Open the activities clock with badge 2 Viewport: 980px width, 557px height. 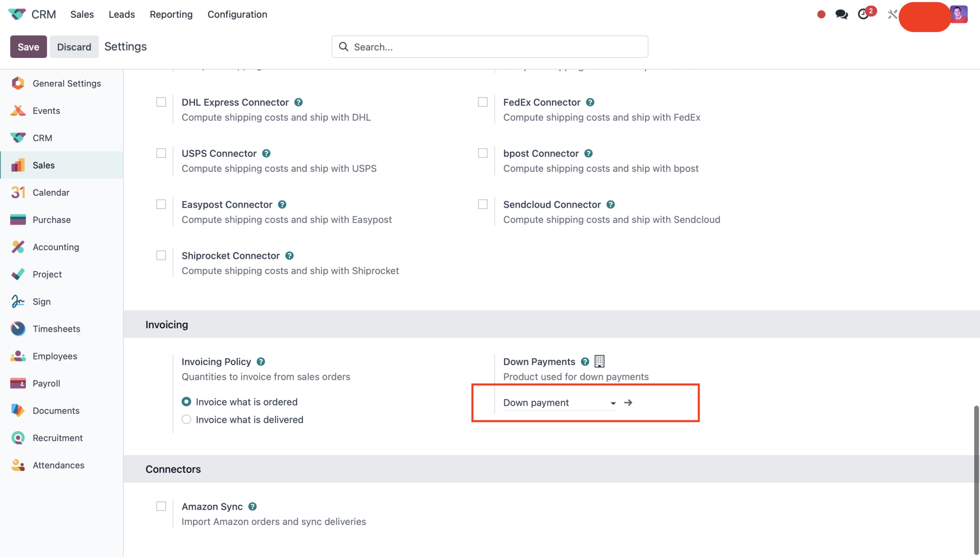pyautogui.click(x=864, y=14)
